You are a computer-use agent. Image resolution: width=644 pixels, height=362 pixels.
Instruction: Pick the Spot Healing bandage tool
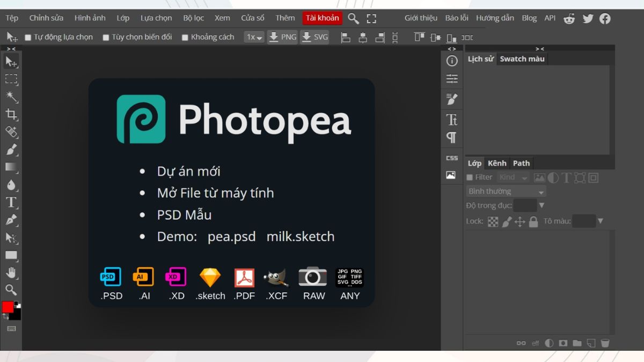click(x=11, y=132)
